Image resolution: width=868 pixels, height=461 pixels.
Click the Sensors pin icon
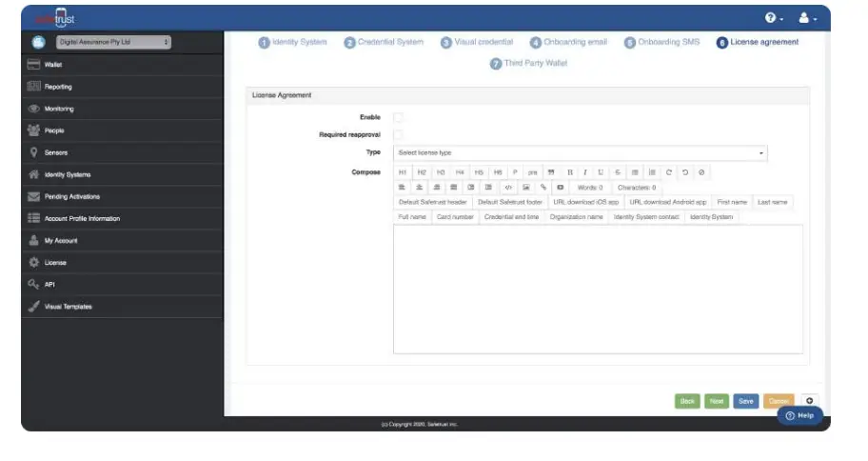[33, 152]
